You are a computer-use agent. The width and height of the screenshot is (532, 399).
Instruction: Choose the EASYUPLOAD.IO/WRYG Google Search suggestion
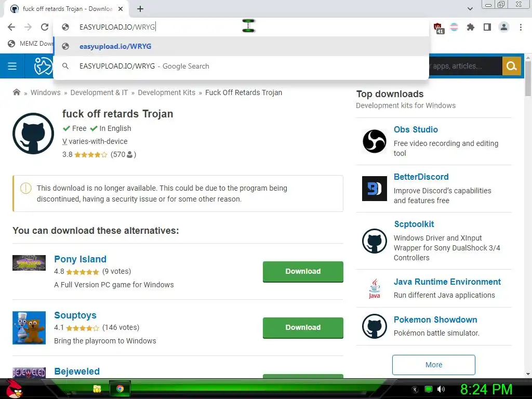[x=241, y=66]
